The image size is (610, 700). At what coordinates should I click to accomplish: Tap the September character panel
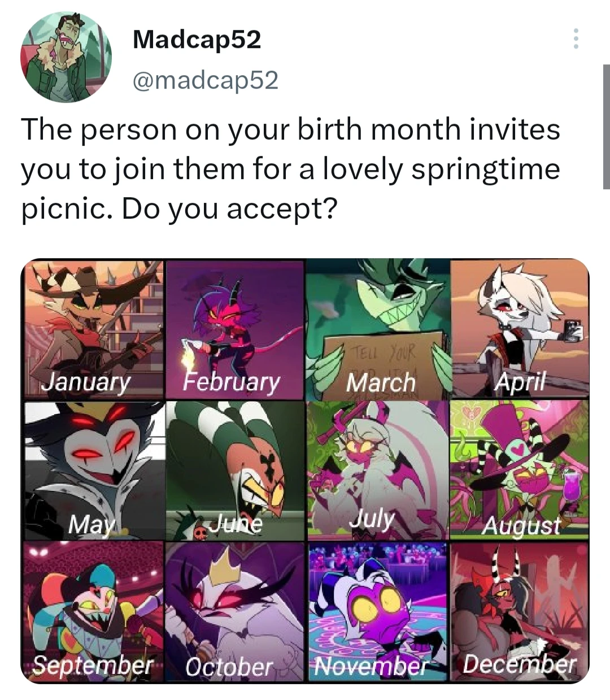pos(93,611)
